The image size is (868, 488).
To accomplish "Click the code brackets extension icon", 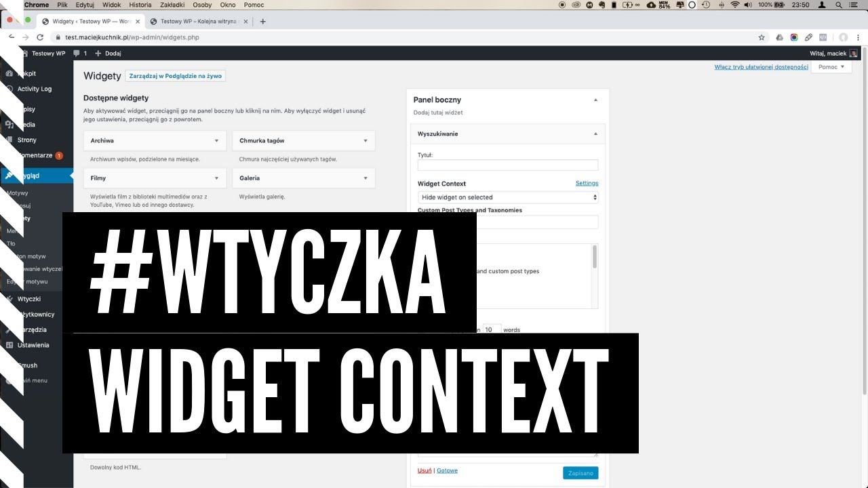I will pyautogui.click(x=823, y=37).
